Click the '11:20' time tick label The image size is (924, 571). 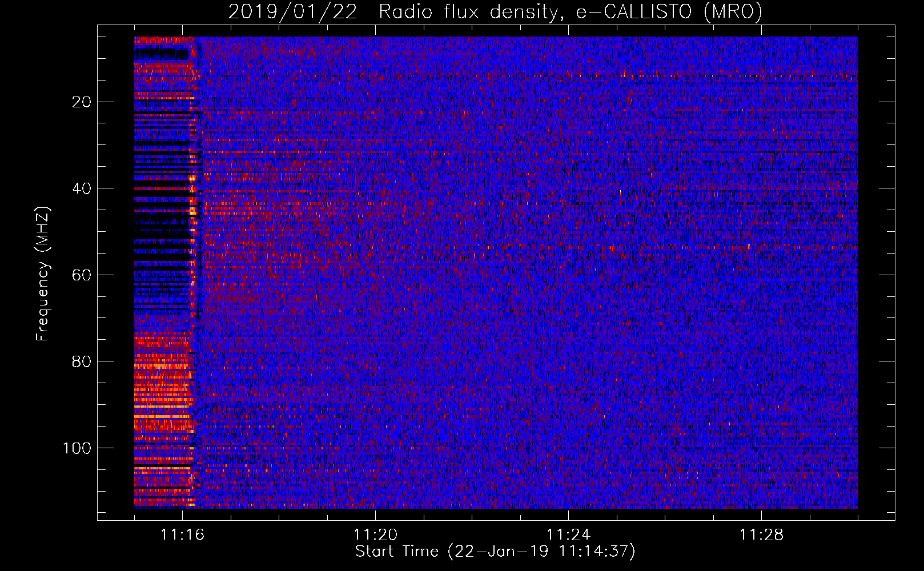pyautogui.click(x=375, y=535)
